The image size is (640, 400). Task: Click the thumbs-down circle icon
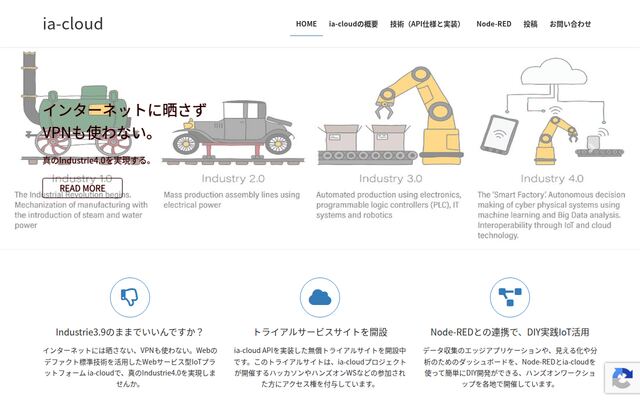130,298
